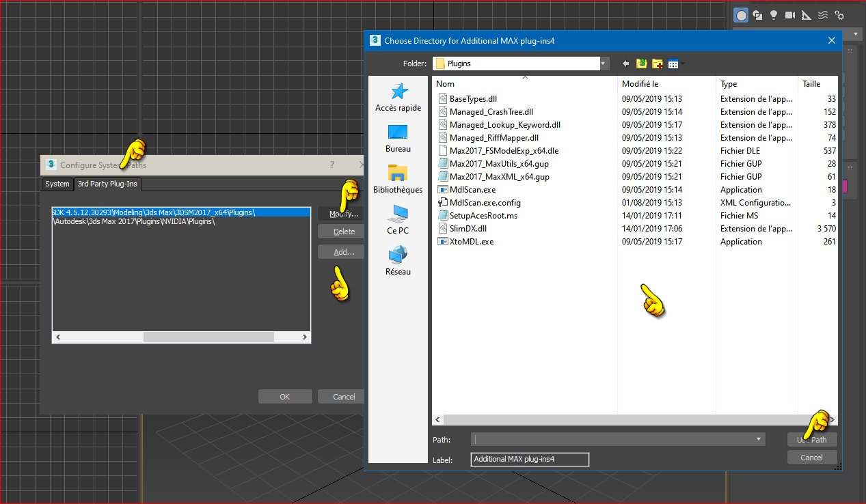The height and width of the screenshot is (504, 866).
Task: Open the view menu icon
Action: (x=673, y=64)
